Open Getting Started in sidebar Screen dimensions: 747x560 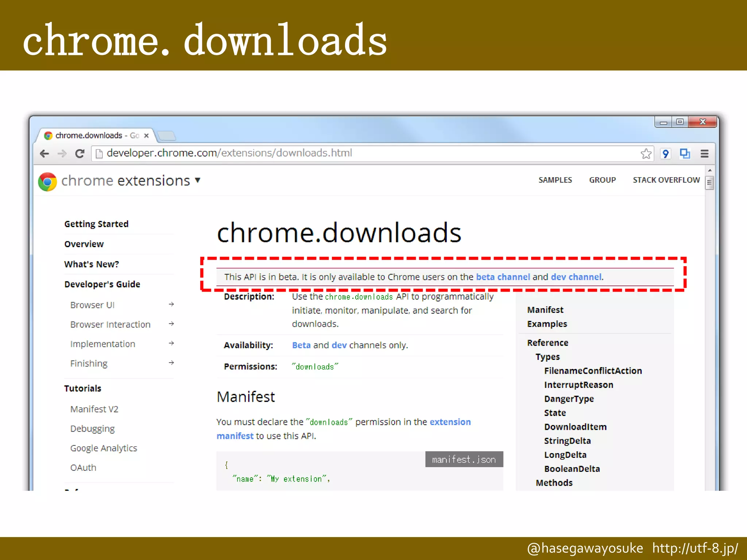tap(96, 224)
